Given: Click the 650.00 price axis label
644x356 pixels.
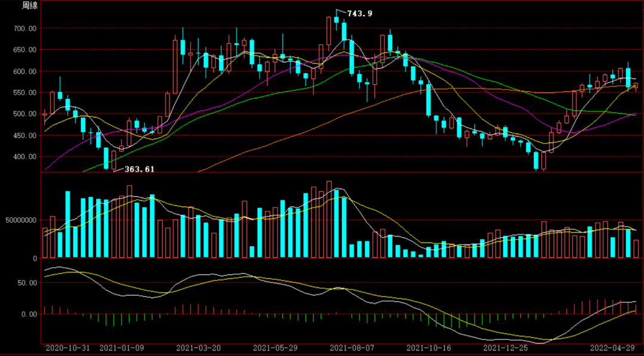Looking at the screenshot, I should click(x=26, y=49).
